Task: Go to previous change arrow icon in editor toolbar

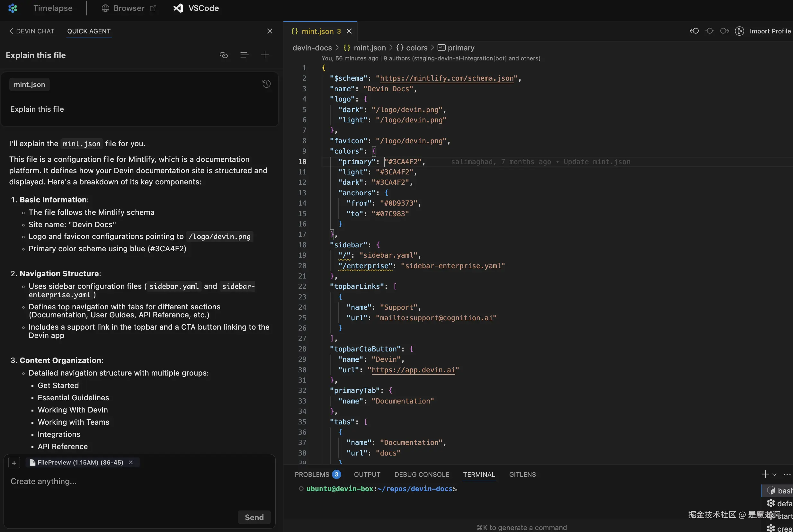Action: 694,31
